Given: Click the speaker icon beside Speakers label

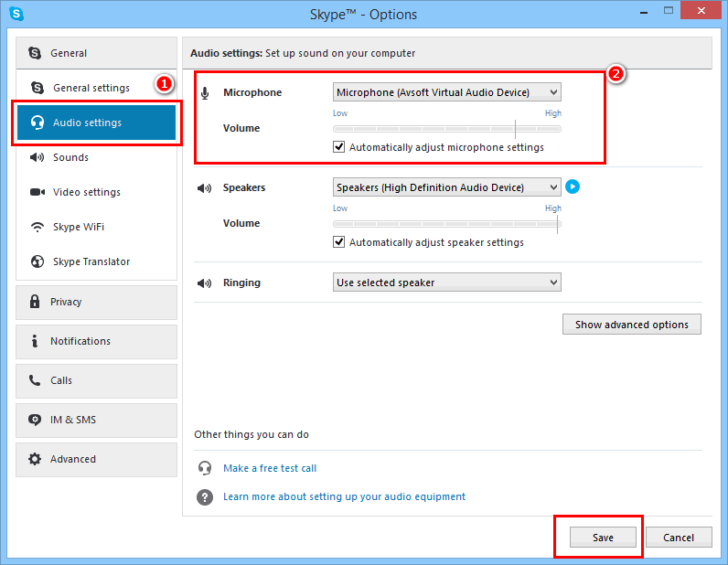Looking at the screenshot, I should click(204, 188).
